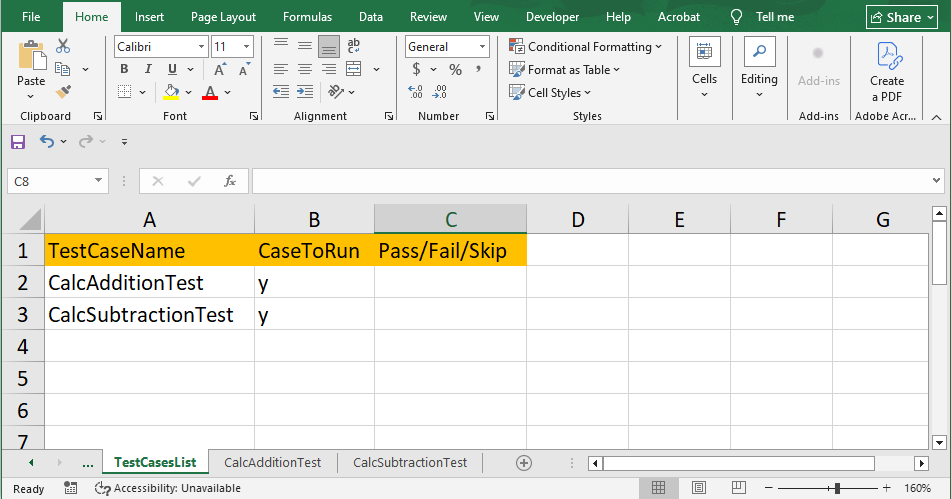Switch to the Formulas tab
Image resolution: width=951 pixels, height=499 pixels.
pyautogui.click(x=307, y=17)
